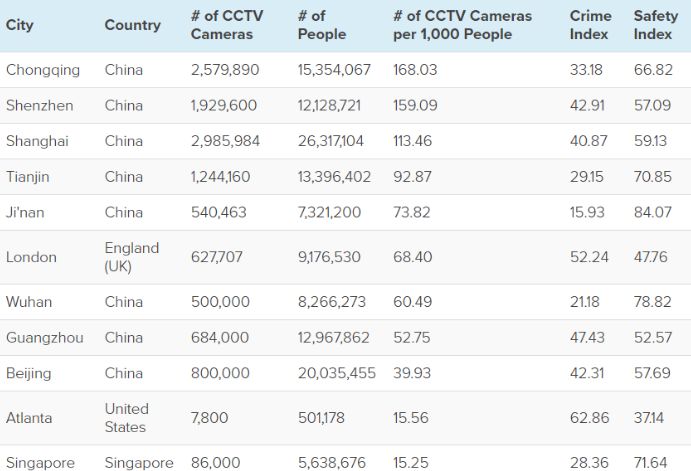
Task: Click CCTV Cameras per 1,000 People header
Action: [463, 25]
